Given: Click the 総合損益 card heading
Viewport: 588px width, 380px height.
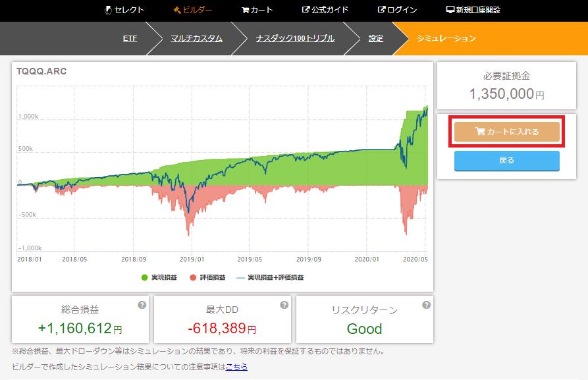Looking at the screenshot, I should tap(80, 310).
